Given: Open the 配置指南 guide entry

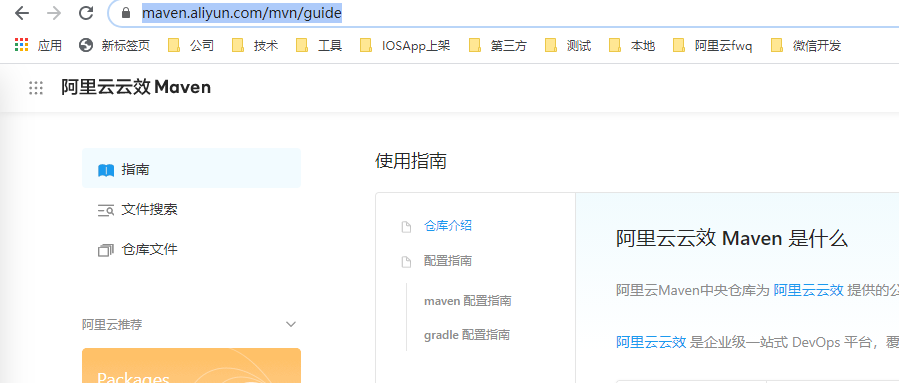Looking at the screenshot, I should click(448, 261).
